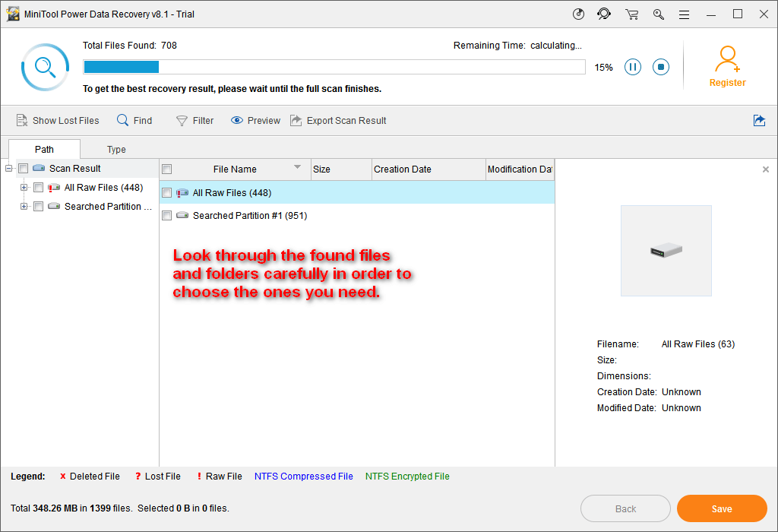Screen dimensions: 778x532
Task: Click the All Raw Files drive icon in list
Action: 182,192
